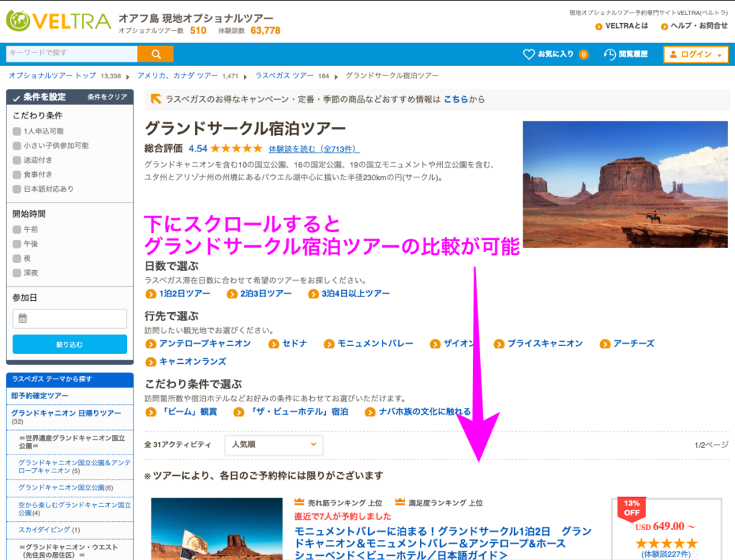
Task: Select グランドキャニオン 日帰りツアー in sidebar
Action: coord(66,413)
